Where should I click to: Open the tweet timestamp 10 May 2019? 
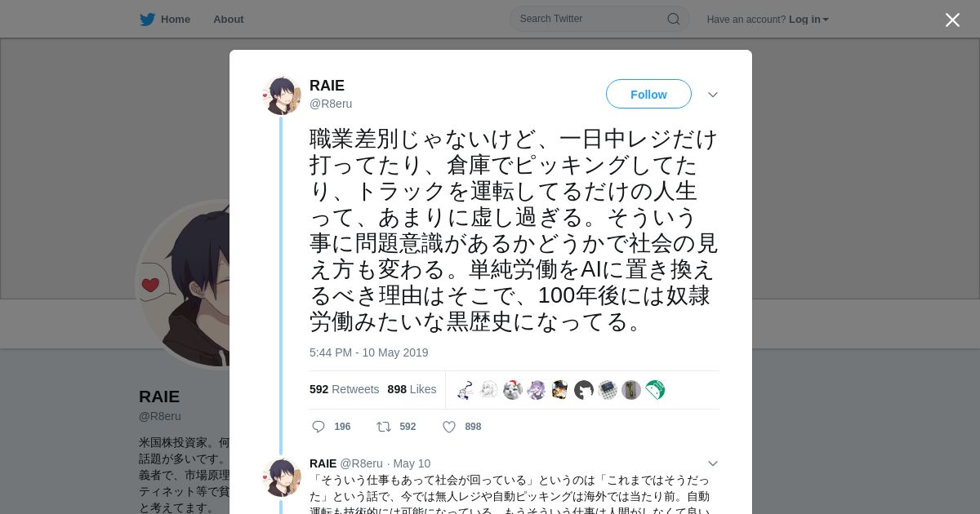click(x=369, y=352)
